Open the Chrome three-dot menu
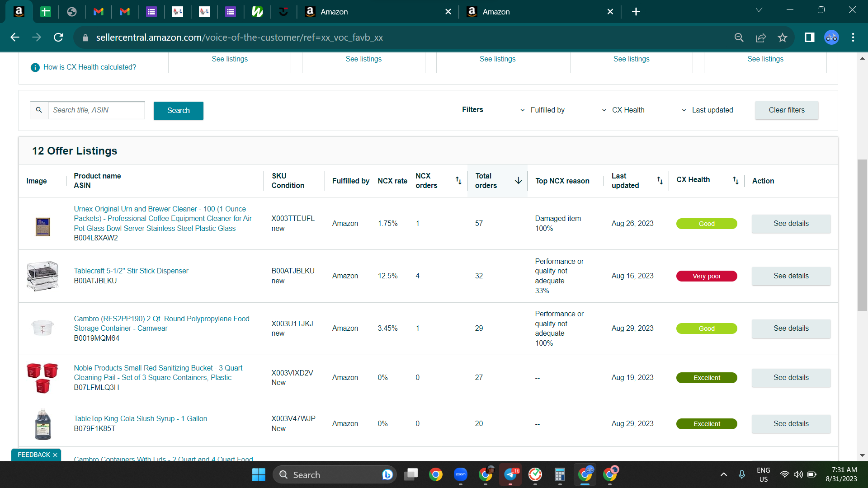 [853, 38]
